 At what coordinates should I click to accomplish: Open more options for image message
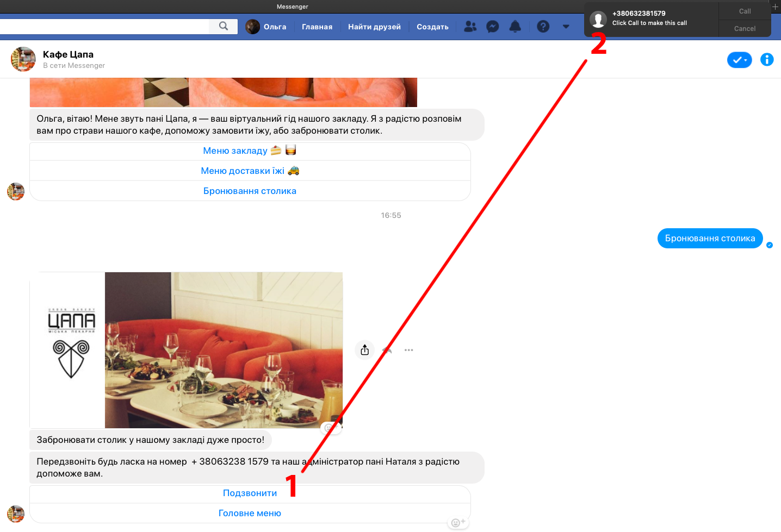(x=409, y=350)
